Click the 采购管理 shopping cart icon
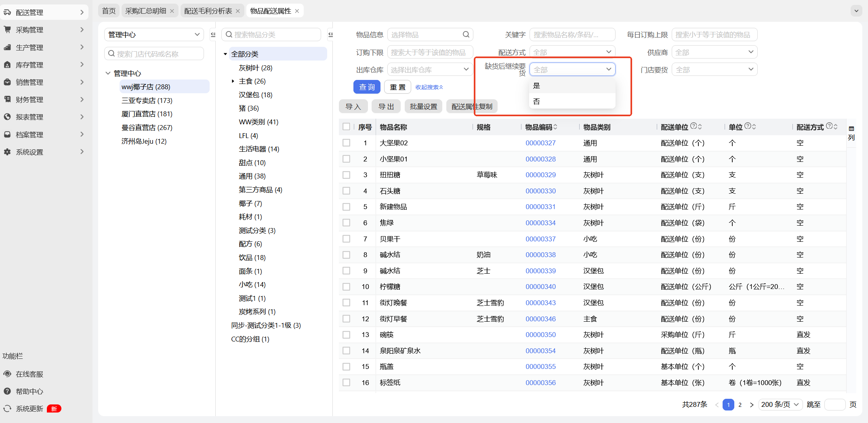The image size is (868, 423). [x=7, y=30]
